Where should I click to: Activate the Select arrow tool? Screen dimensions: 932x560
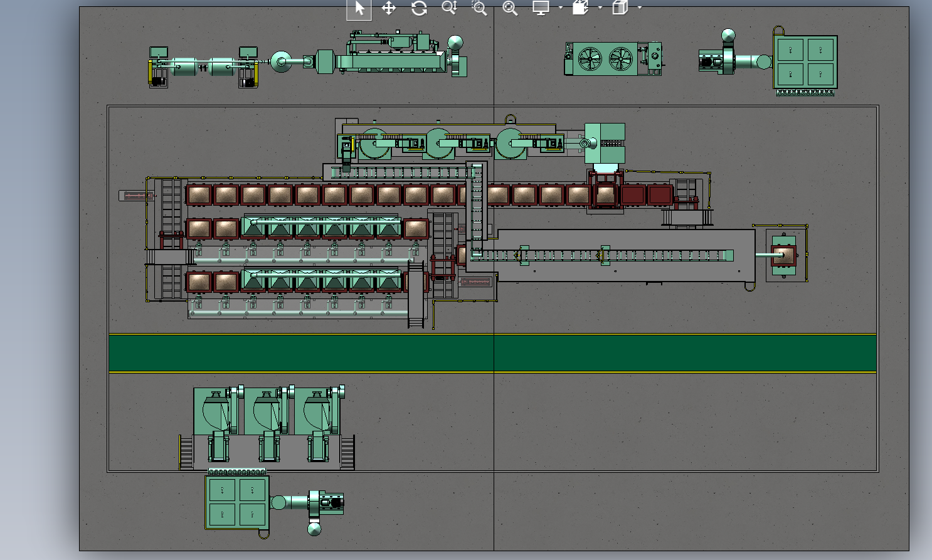359,8
